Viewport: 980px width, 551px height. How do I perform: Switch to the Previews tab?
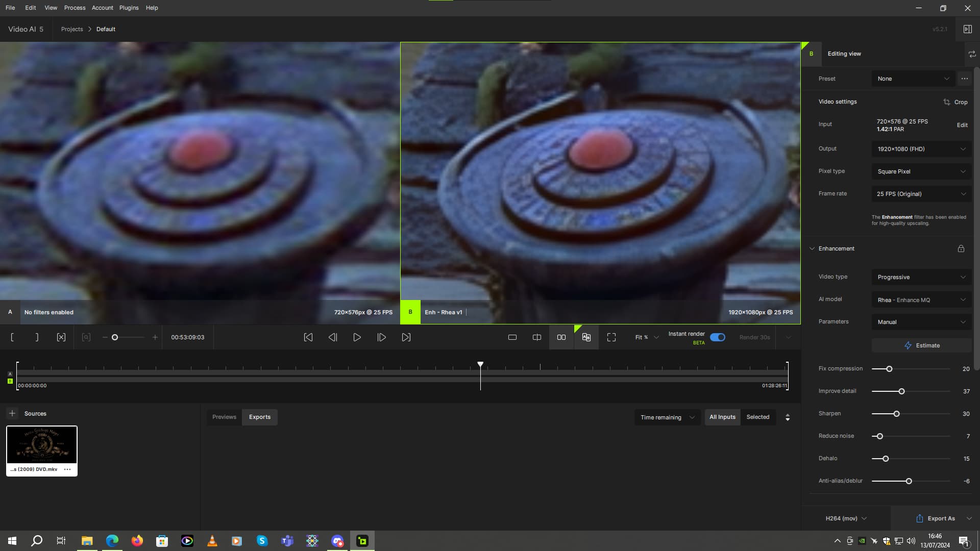pyautogui.click(x=224, y=417)
